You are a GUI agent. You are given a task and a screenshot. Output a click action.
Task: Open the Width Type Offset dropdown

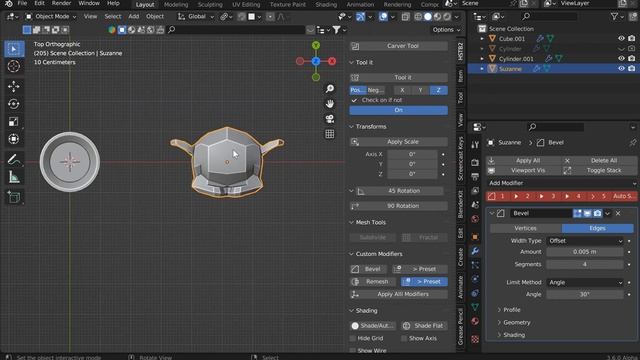(585, 241)
